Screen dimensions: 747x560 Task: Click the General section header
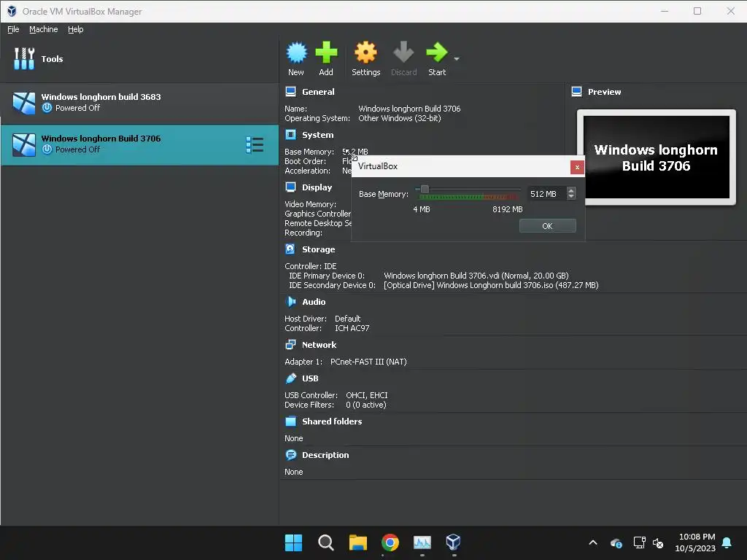pyautogui.click(x=318, y=92)
